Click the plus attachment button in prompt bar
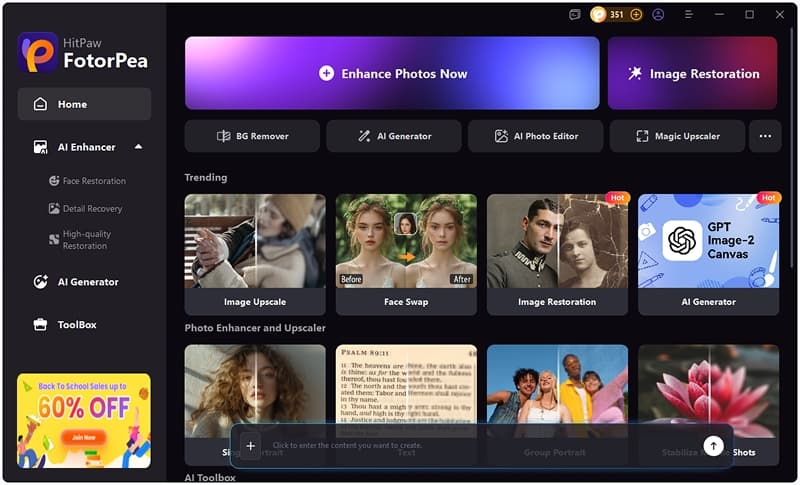Screen dimensions: 800x485 [251, 446]
